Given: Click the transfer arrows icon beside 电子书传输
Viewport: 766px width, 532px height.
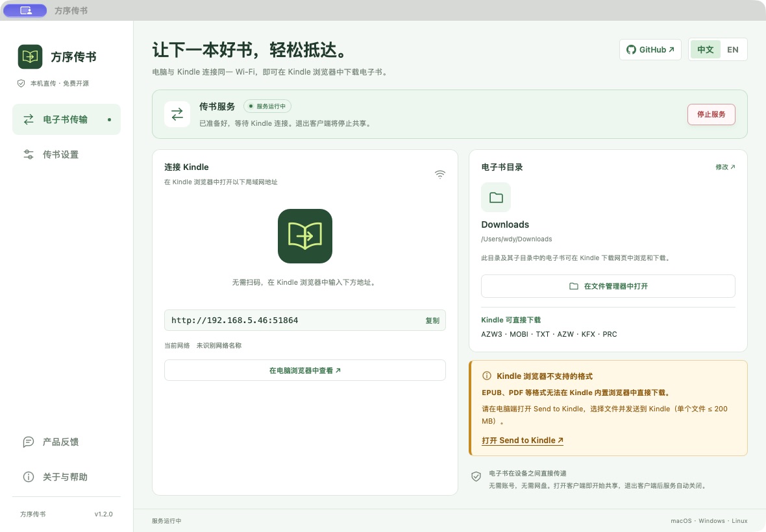Looking at the screenshot, I should (x=29, y=119).
